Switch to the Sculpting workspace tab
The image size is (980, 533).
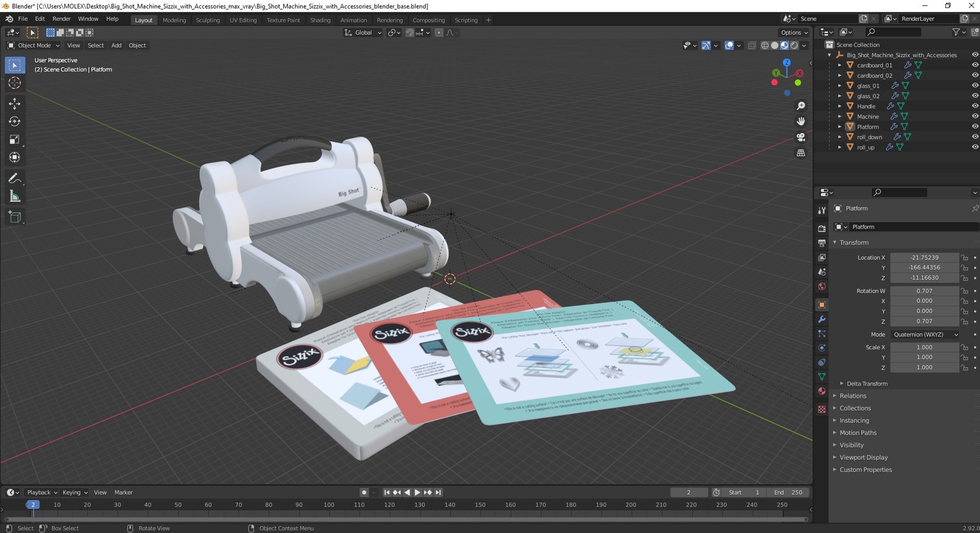pos(208,20)
